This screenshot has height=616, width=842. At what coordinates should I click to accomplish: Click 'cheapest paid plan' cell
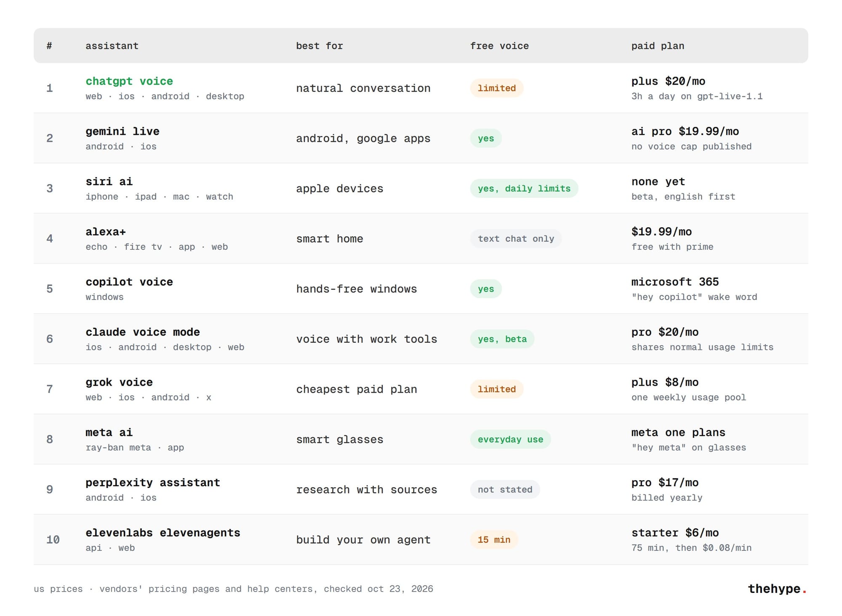[x=357, y=389]
